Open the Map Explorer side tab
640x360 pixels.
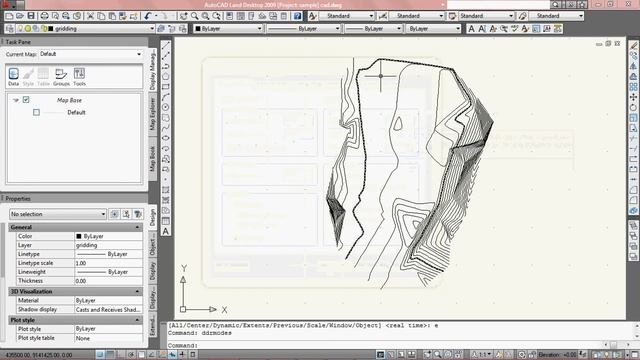(x=153, y=114)
